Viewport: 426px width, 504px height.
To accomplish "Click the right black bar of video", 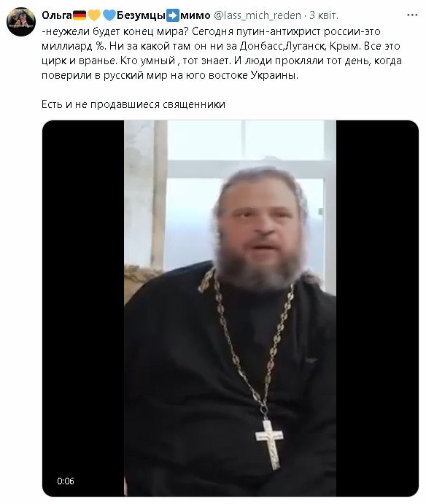I will (377, 309).
